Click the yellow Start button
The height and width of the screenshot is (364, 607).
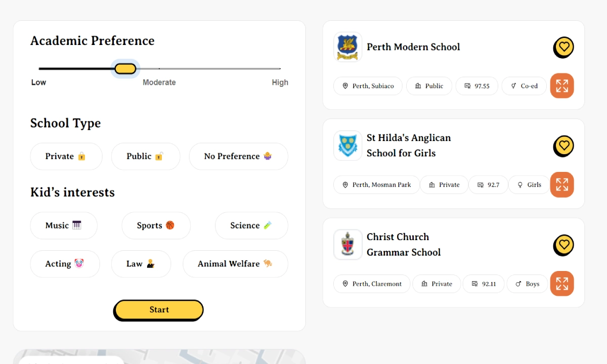point(159,310)
